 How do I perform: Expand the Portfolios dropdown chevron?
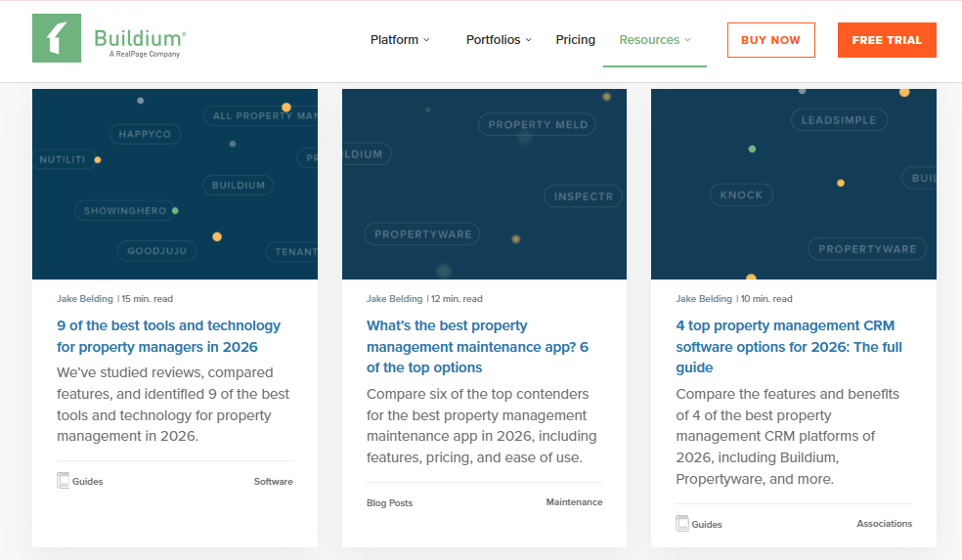click(528, 40)
